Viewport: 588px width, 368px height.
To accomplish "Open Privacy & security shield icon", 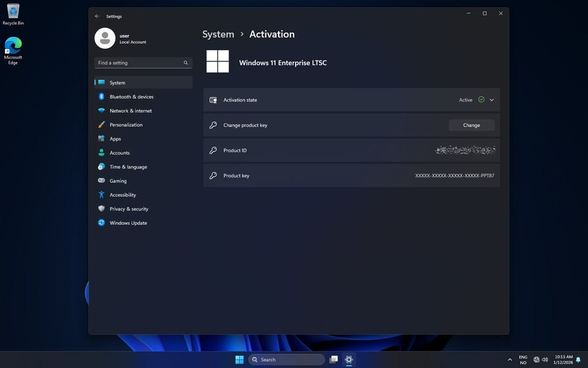I will click(102, 209).
